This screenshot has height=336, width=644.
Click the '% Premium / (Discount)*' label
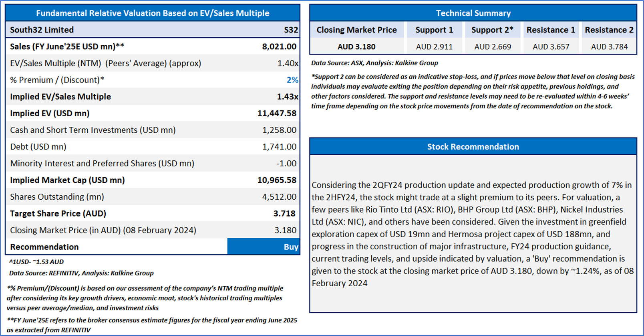pyautogui.click(x=57, y=80)
